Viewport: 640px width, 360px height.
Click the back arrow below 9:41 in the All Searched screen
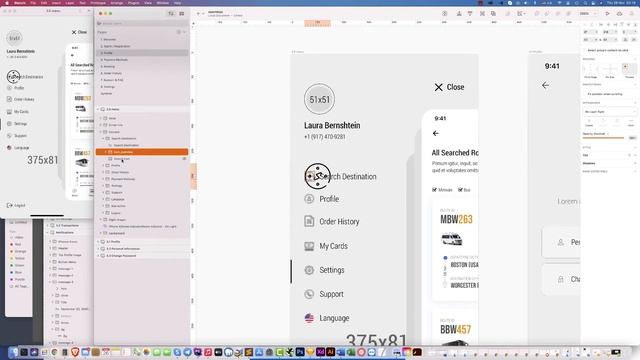tap(436, 133)
